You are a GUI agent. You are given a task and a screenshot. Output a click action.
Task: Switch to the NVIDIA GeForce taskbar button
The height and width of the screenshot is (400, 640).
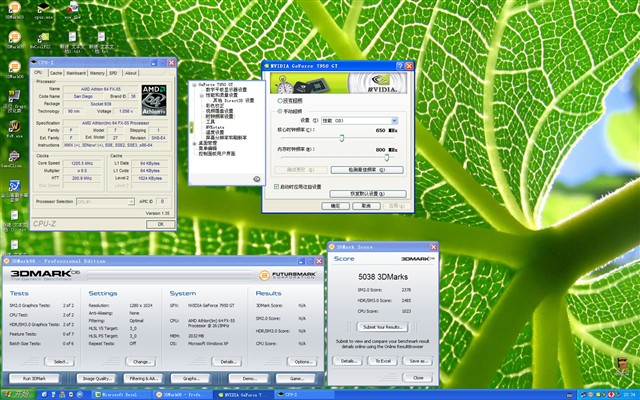pos(243,395)
